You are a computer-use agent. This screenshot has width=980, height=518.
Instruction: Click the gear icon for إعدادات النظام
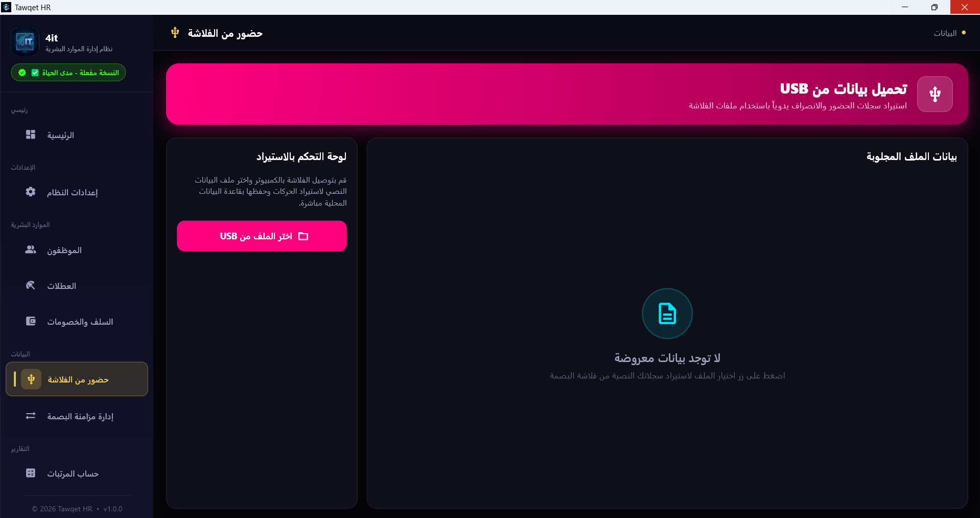[31, 192]
